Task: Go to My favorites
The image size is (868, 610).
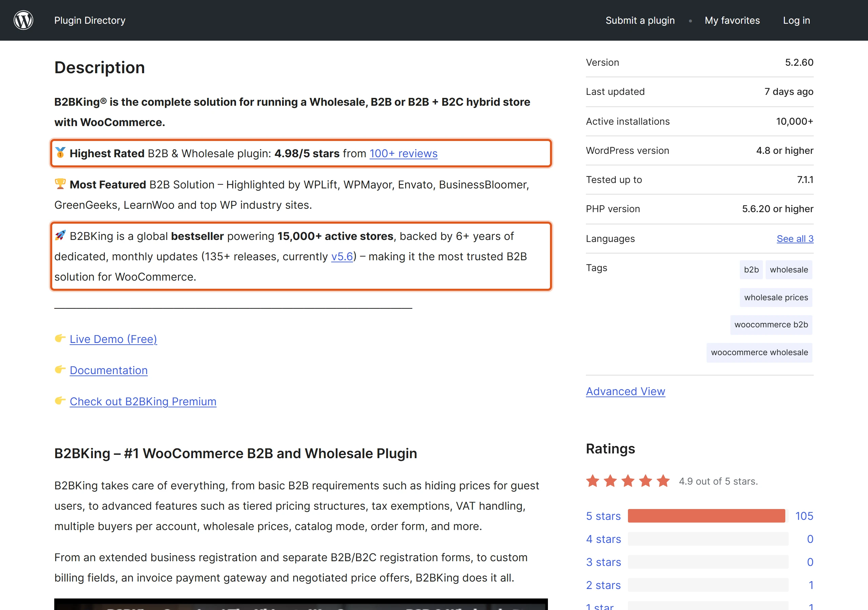Action: pos(732,20)
